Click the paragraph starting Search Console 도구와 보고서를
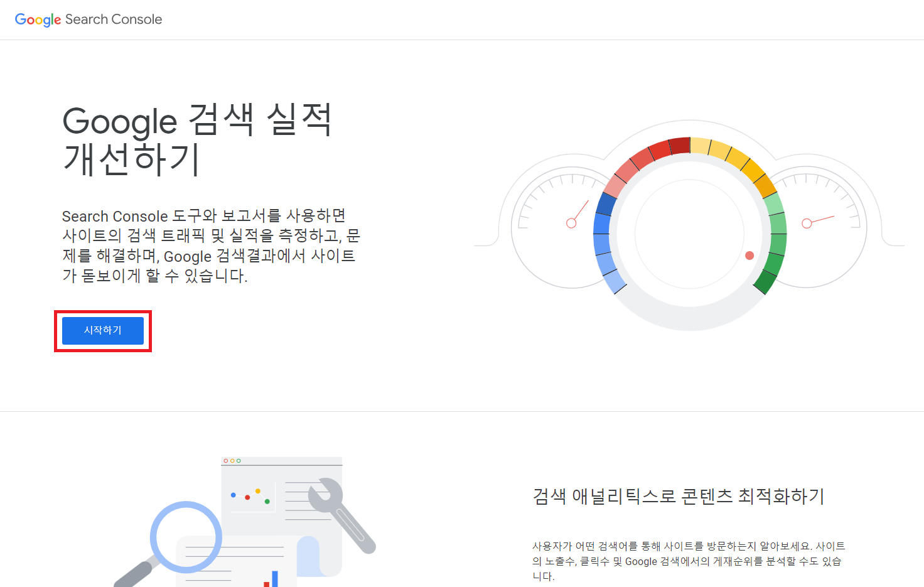924x587 pixels. [x=211, y=246]
